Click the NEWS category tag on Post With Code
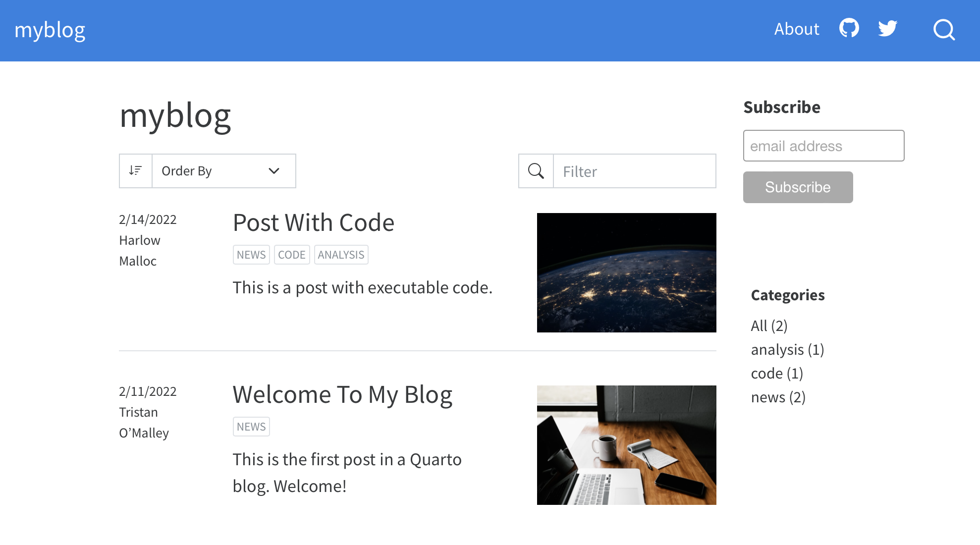 point(251,254)
